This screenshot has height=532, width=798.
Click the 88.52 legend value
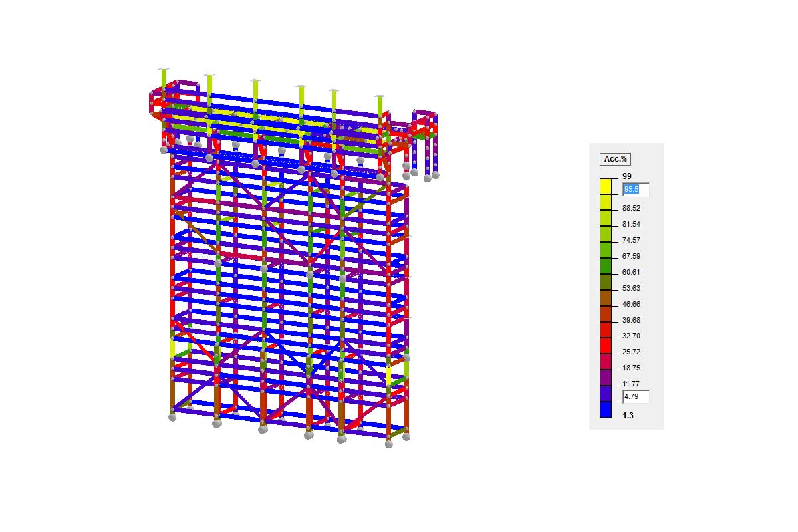tap(631, 208)
